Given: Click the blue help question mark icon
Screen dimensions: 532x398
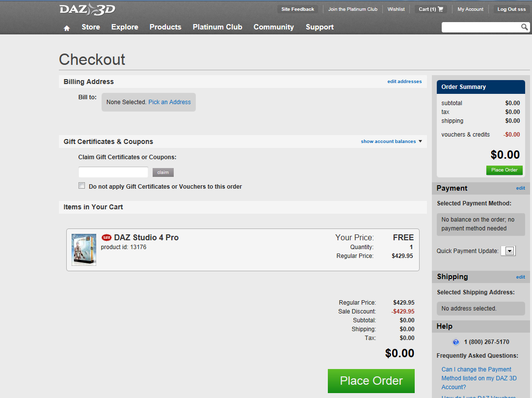Looking at the screenshot, I should coord(456,342).
